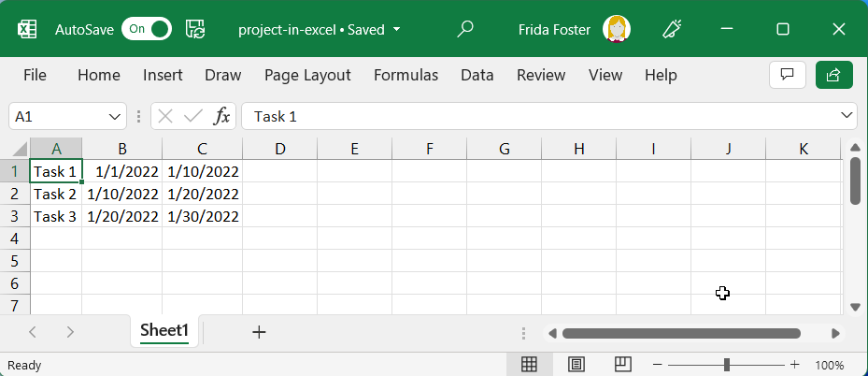Click the Select All corner triangle
This screenshot has width=868, height=376.
(x=20, y=149)
